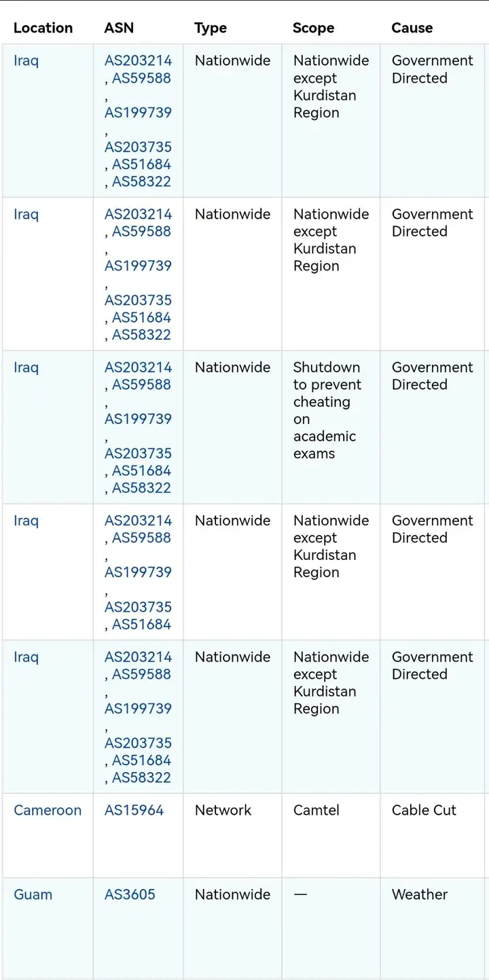The height and width of the screenshot is (980, 489).
Task: Click the Scope column header
Action: tap(313, 28)
